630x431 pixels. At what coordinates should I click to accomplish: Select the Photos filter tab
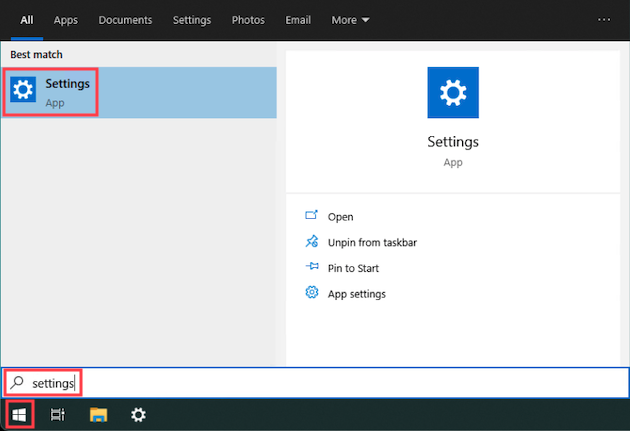[x=248, y=20]
